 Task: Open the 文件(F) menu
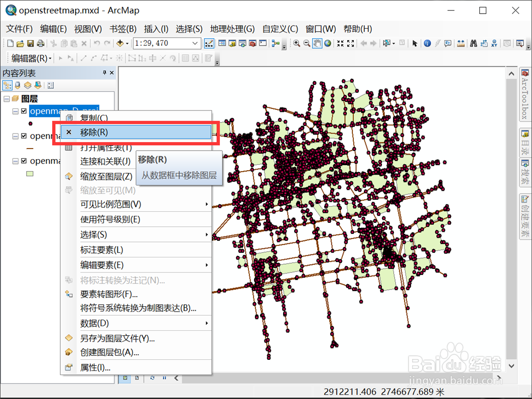[x=20, y=29]
